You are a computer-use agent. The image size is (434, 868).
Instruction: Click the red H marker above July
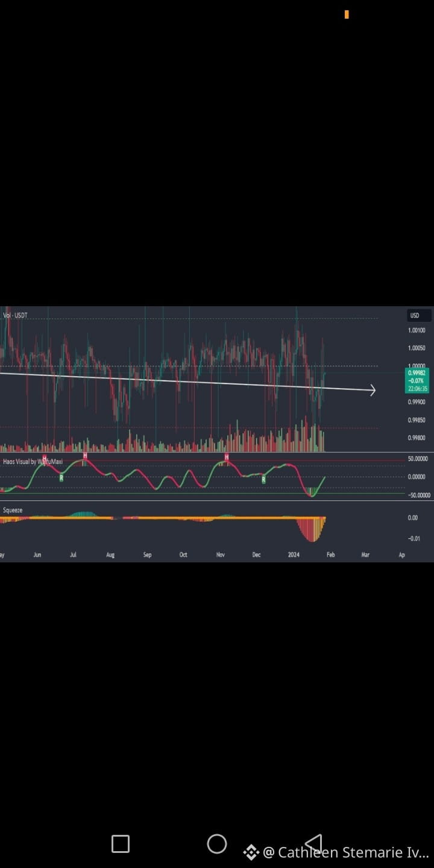(x=85, y=456)
